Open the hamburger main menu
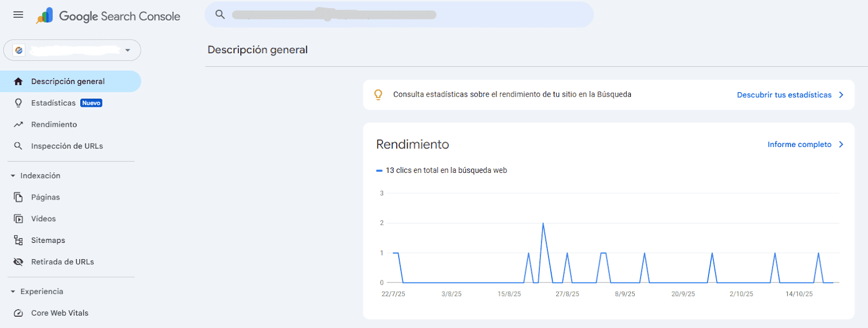The height and width of the screenshot is (328, 868). point(18,15)
